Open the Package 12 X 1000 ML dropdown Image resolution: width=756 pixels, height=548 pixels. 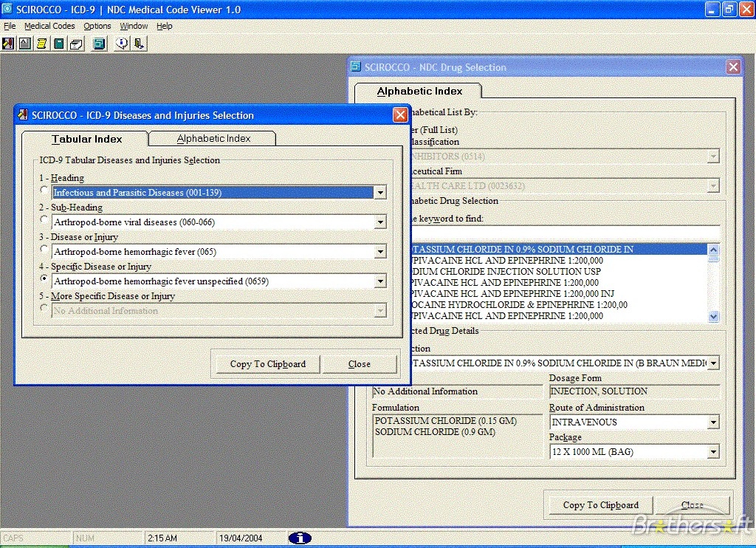[713, 452]
